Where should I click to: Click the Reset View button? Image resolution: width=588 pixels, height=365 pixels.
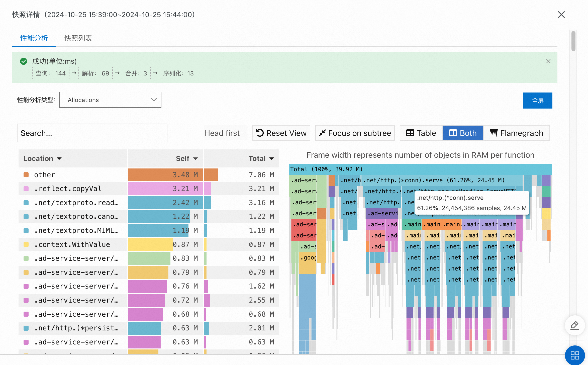coord(281,133)
